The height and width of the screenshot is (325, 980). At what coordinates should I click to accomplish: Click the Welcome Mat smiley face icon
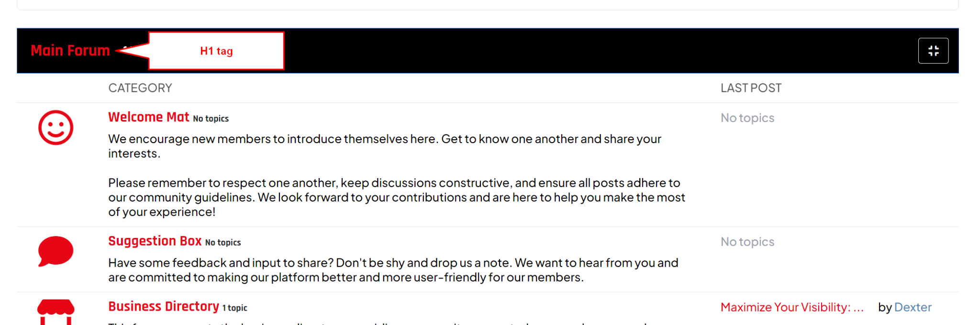56,128
